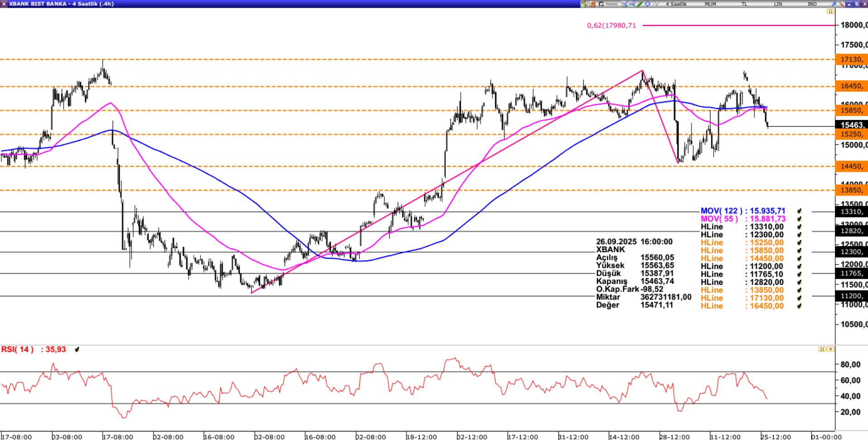The image size is (868, 440).
Task: Click the list template icon in the title bar
Action: point(624,4)
